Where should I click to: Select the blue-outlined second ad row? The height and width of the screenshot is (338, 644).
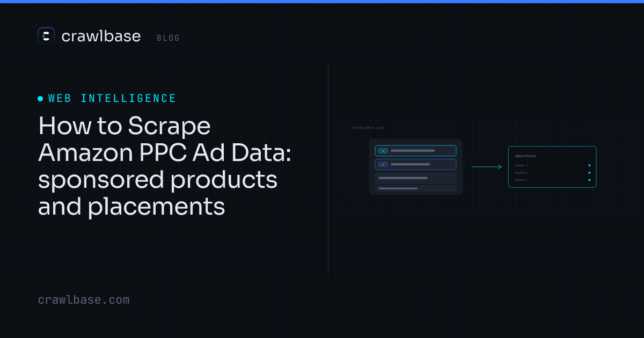pyautogui.click(x=415, y=164)
